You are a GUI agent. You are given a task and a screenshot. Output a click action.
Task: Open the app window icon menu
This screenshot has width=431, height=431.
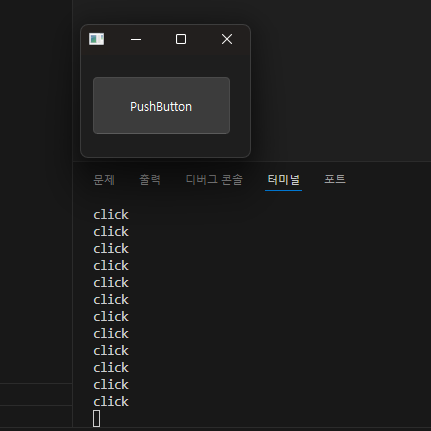(x=97, y=39)
